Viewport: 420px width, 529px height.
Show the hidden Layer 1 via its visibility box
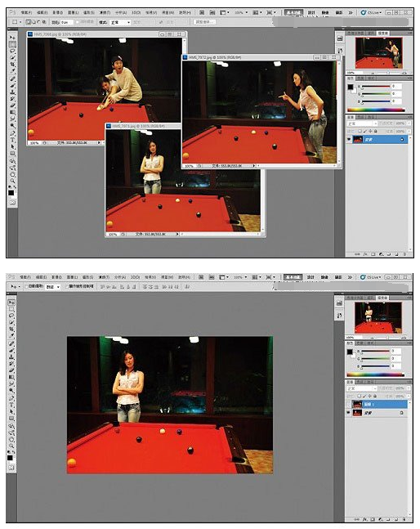(349, 404)
